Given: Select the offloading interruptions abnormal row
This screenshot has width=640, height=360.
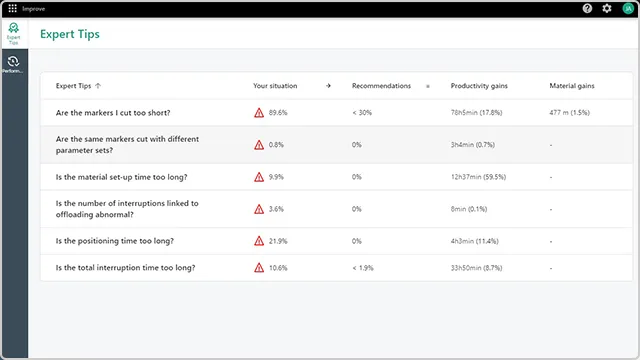Looking at the screenshot, I should click(336, 209).
